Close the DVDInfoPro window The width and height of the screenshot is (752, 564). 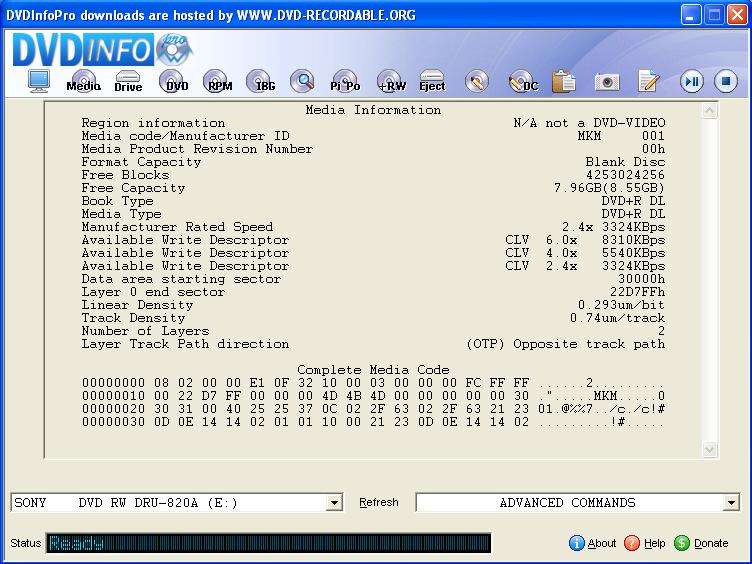coord(737,15)
